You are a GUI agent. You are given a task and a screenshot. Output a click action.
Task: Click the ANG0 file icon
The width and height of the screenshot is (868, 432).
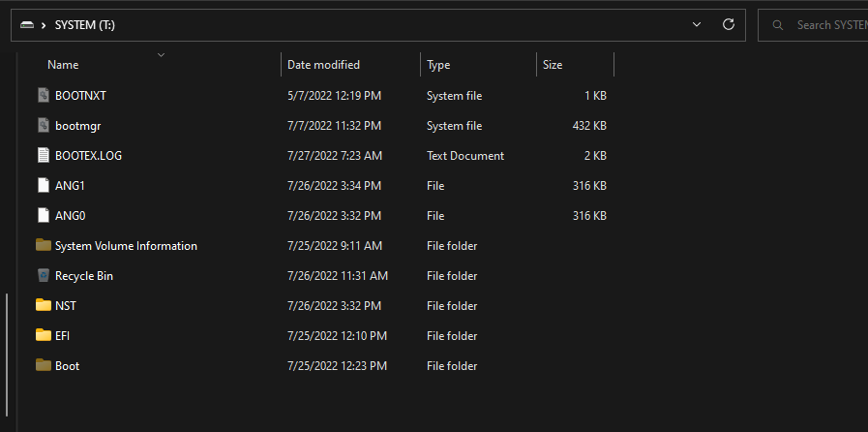43,215
